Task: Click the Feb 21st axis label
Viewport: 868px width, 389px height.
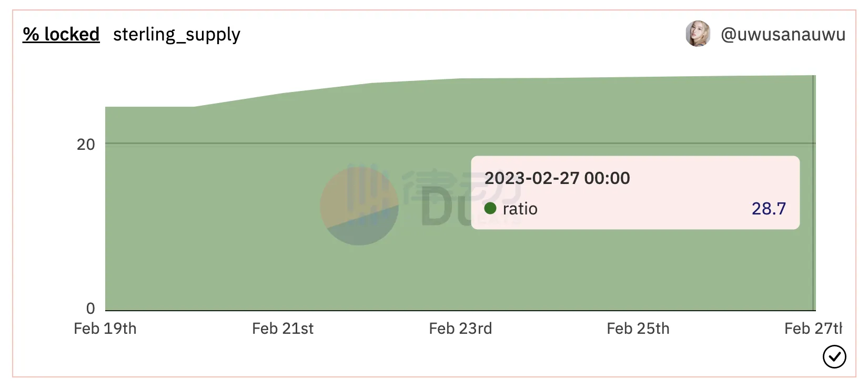Action: click(282, 329)
